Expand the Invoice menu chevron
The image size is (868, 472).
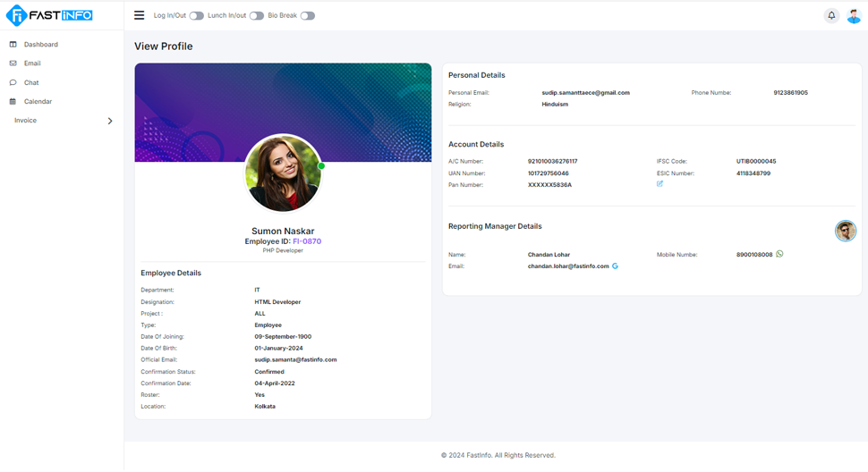click(110, 121)
